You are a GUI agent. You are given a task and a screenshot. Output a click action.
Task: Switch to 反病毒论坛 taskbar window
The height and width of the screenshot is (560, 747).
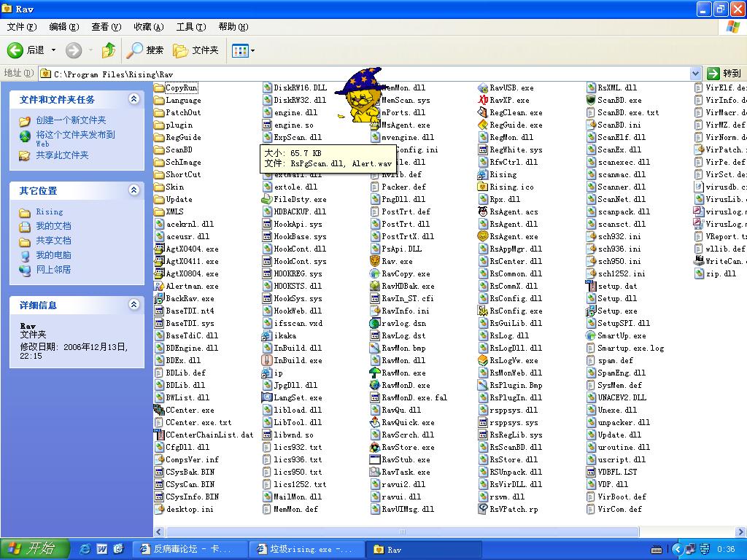point(189,549)
